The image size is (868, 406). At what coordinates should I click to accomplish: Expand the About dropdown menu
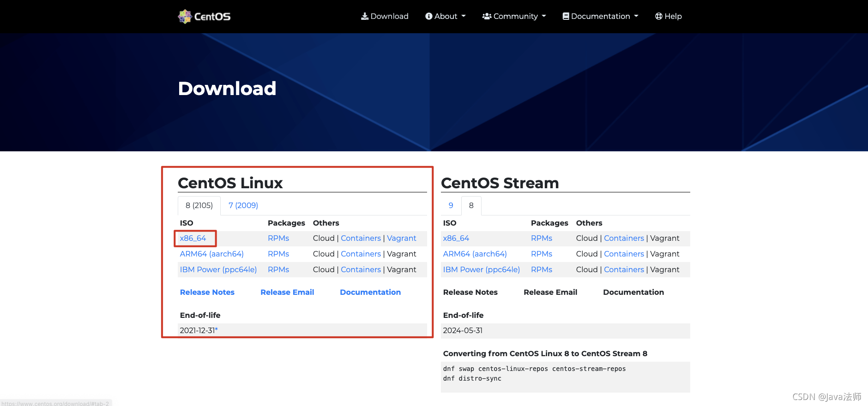[446, 16]
